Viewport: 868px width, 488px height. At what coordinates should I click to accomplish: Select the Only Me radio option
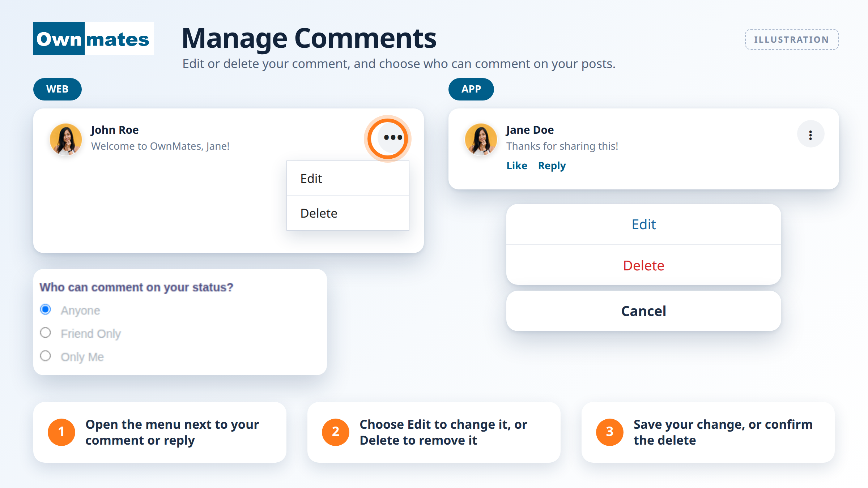(45, 356)
